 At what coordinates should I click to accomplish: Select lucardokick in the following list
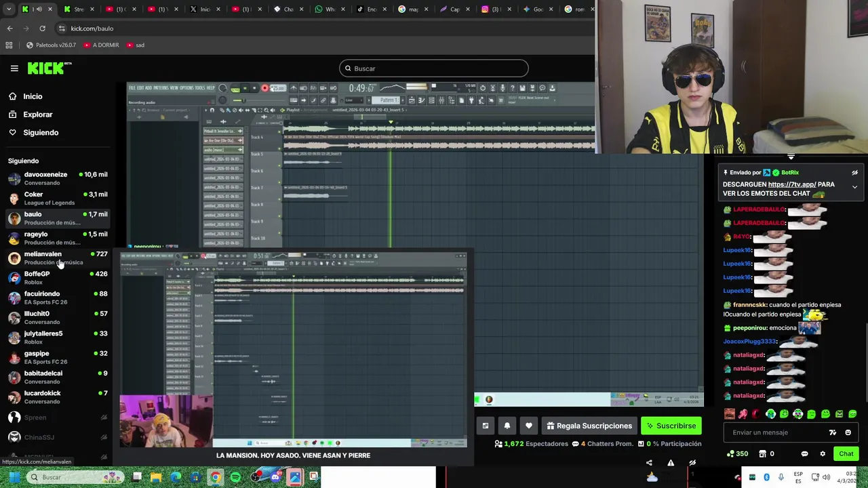pyautogui.click(x=58, y=396)
